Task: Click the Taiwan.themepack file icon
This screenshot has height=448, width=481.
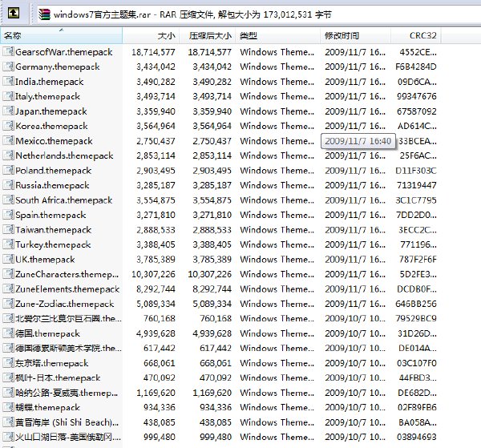Action: [8, 229]
